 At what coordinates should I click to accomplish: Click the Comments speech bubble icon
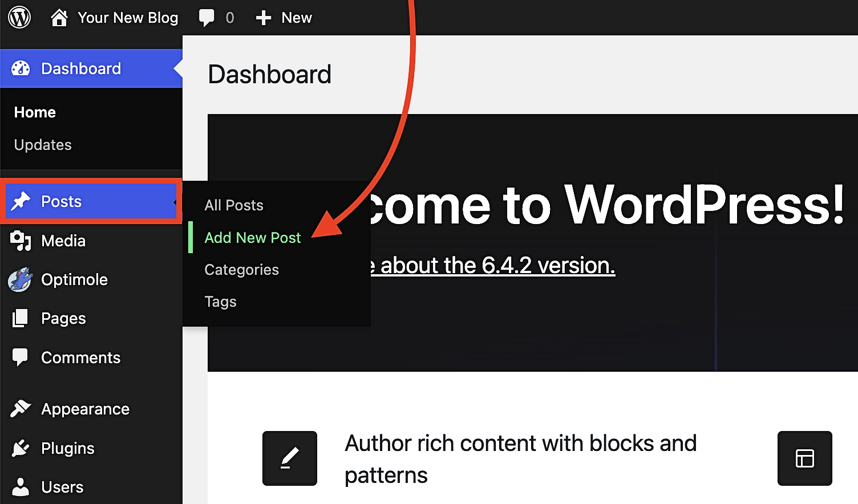(19, 357)
